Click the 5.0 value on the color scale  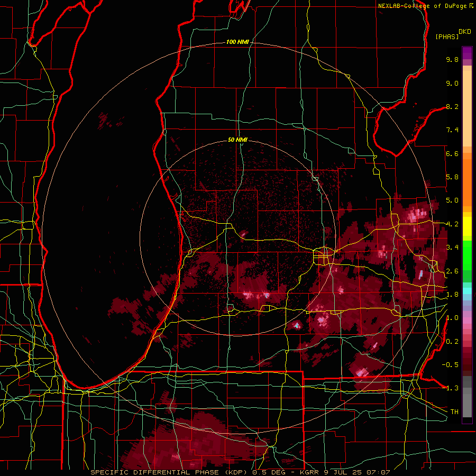pos(452,200)
